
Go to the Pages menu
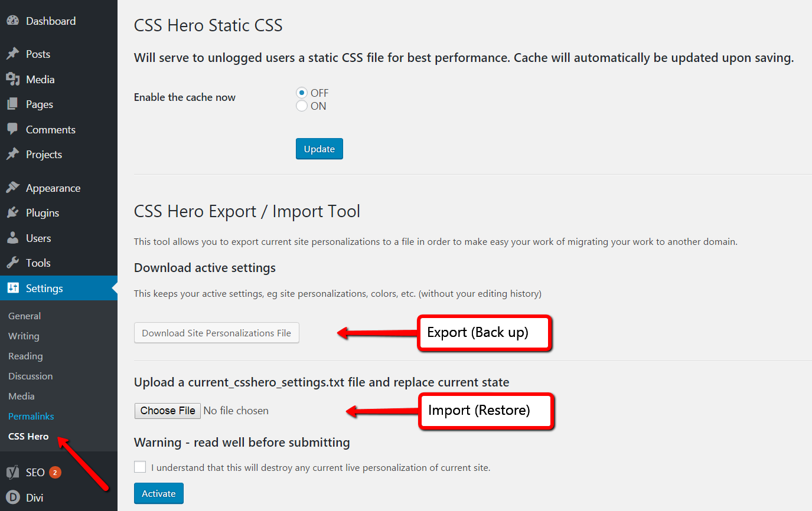tap(40, 104)
